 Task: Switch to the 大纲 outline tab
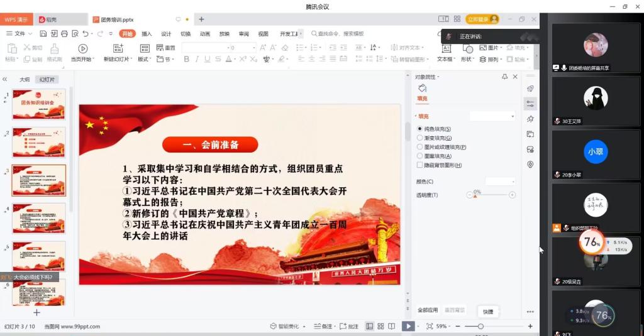[x=25, y=80]
